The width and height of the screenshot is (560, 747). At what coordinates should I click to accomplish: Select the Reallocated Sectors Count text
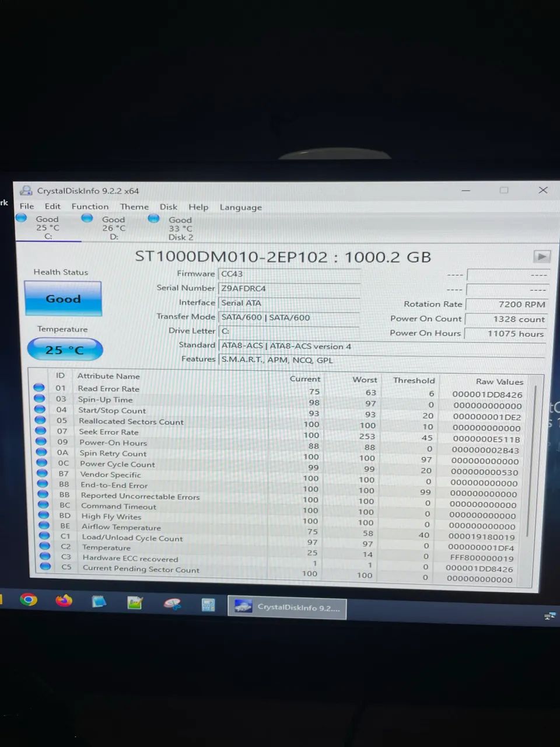click(x=131, y=421)
